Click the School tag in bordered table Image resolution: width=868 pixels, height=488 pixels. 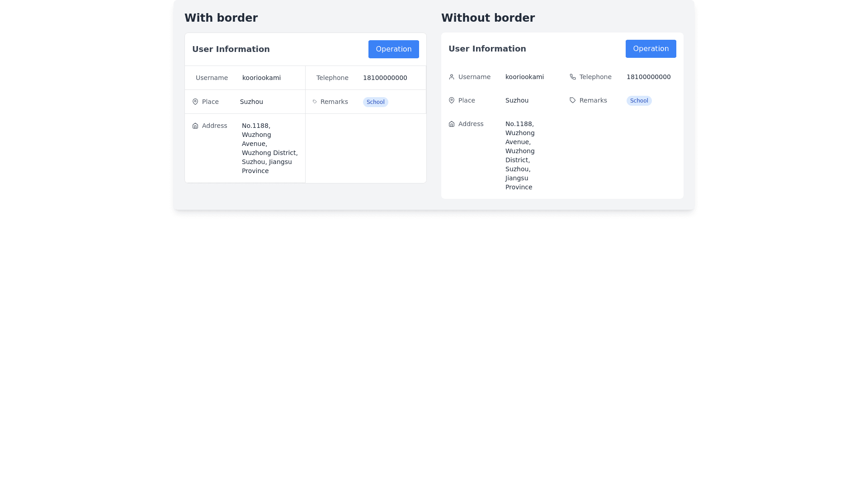point(375,102)
